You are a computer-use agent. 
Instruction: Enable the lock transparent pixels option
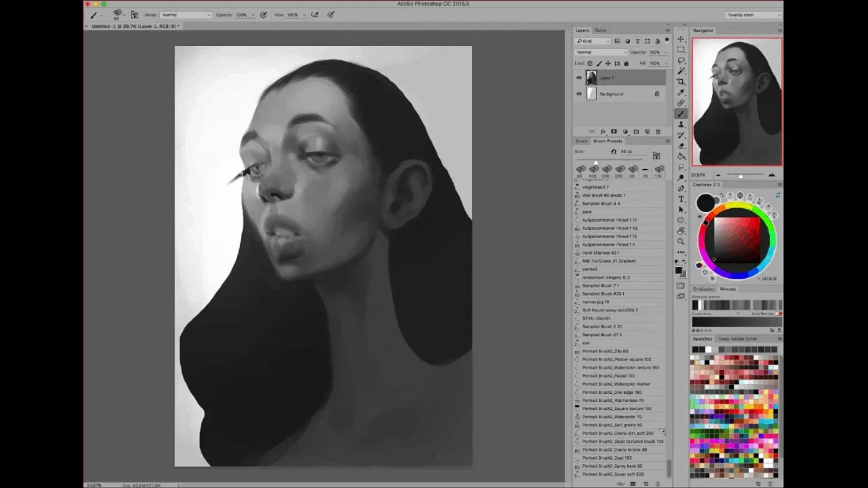[x=590, y=64]
